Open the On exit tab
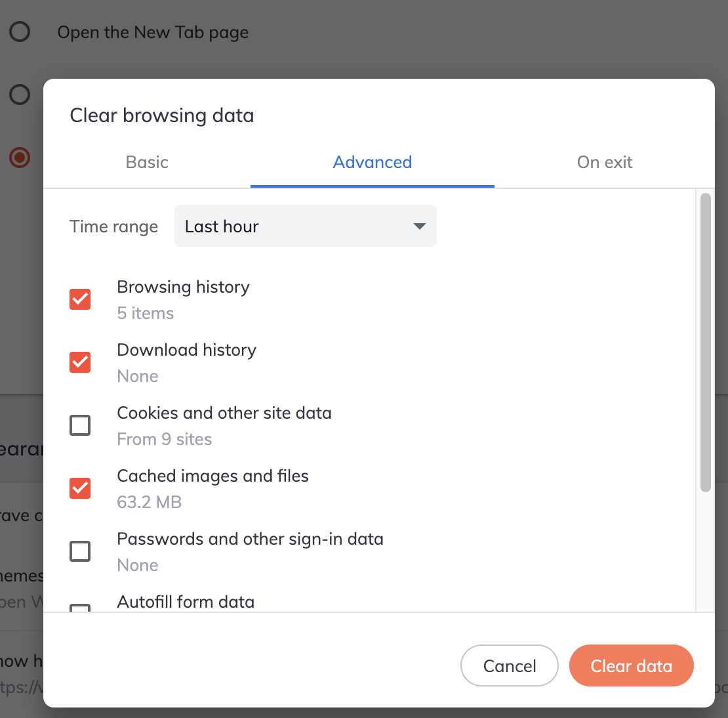The width and height of the screenshot is (728, 718). [605, 162]
